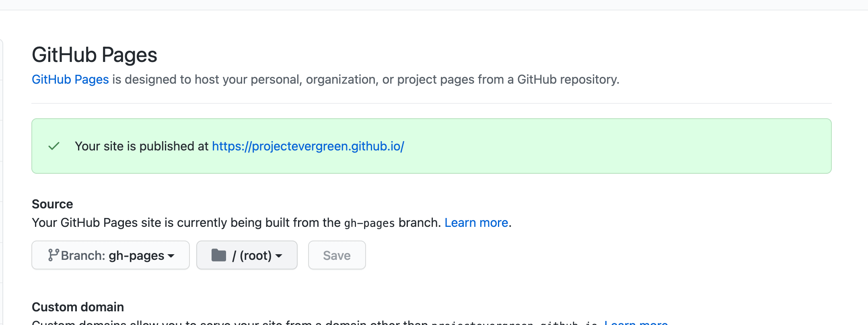Click the git branch icon on Branch button
Image resolution: width=868 pixels, height=325 pixels.
pos(53,255)
